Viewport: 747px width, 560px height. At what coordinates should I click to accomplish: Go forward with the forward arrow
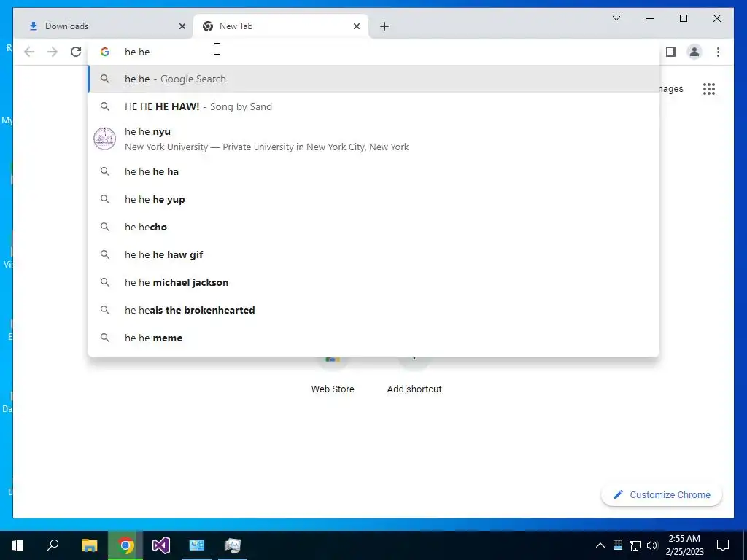pos(53,52)
